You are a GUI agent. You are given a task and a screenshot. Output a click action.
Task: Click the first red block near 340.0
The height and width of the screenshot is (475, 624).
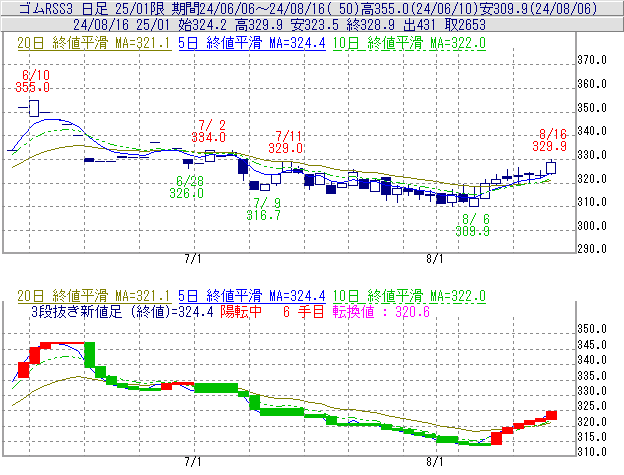23,370
